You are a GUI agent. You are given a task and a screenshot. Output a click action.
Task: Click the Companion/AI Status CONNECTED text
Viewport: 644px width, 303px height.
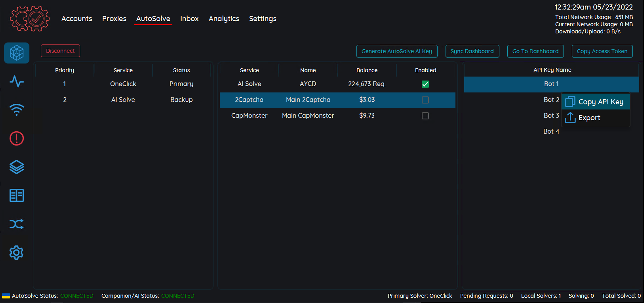[178, 296]
